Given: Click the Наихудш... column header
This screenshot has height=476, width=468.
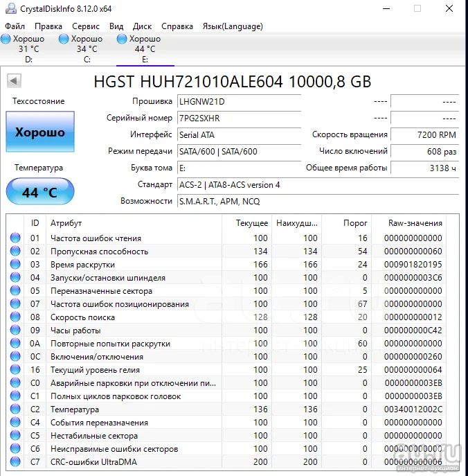Looking at the screenshot, I should 296,223.
